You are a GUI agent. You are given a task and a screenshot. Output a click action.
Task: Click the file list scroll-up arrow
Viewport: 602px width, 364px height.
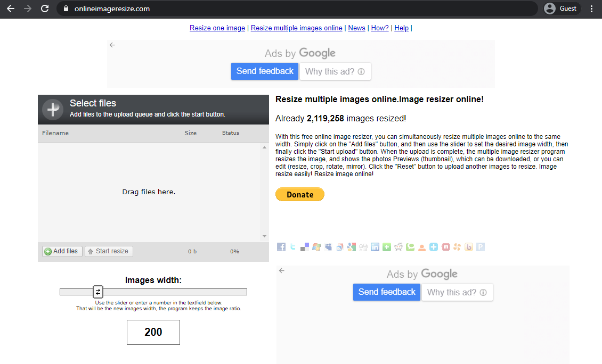tap(264, 147)
